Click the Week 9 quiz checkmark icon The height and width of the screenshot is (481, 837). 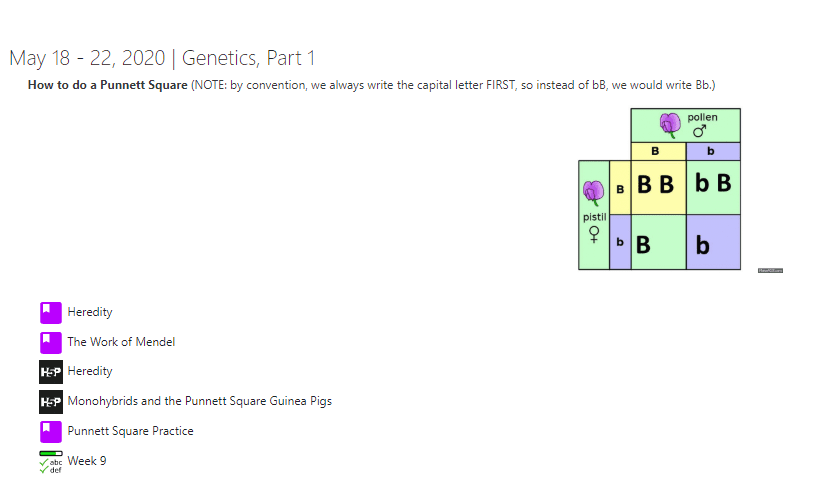(51, 462)
